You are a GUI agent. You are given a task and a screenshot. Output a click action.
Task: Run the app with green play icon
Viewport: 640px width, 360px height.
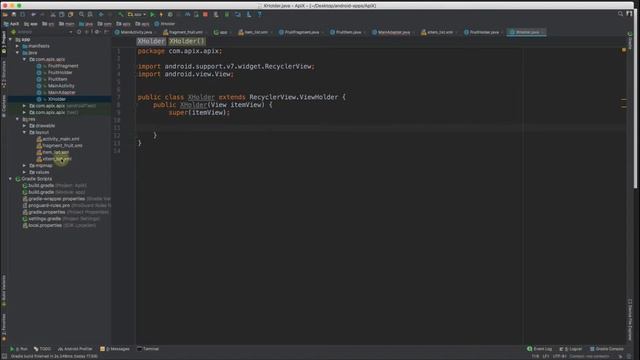[x=152, y=14]
